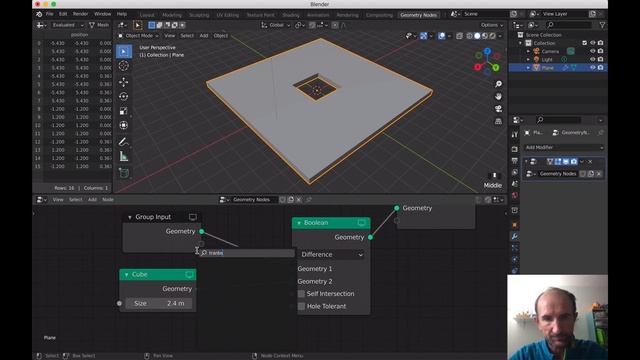
Task: Select wireframe viewport shading mode
Action: pos(469,36)
